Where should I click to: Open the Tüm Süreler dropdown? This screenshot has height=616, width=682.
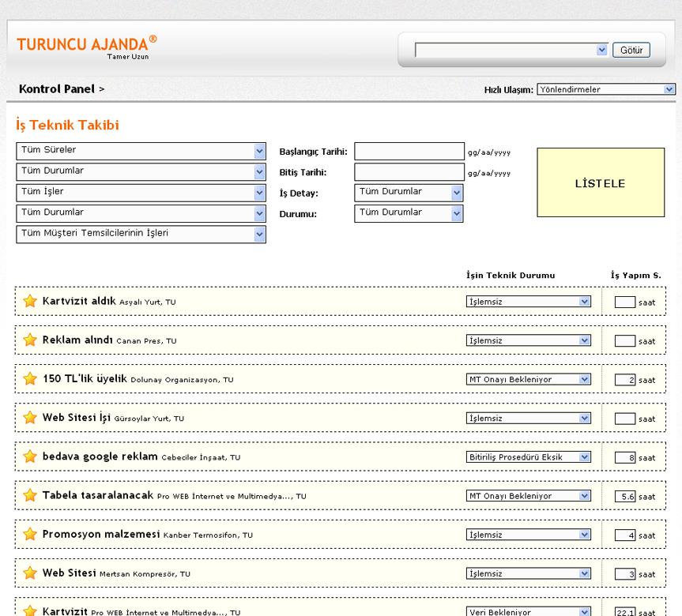tap(141, 151)
